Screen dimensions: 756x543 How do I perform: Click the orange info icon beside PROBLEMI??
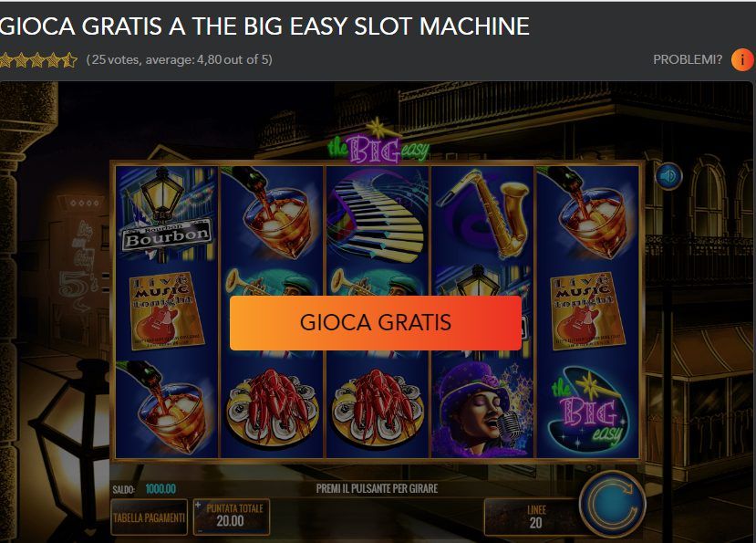tap(742, 60)
